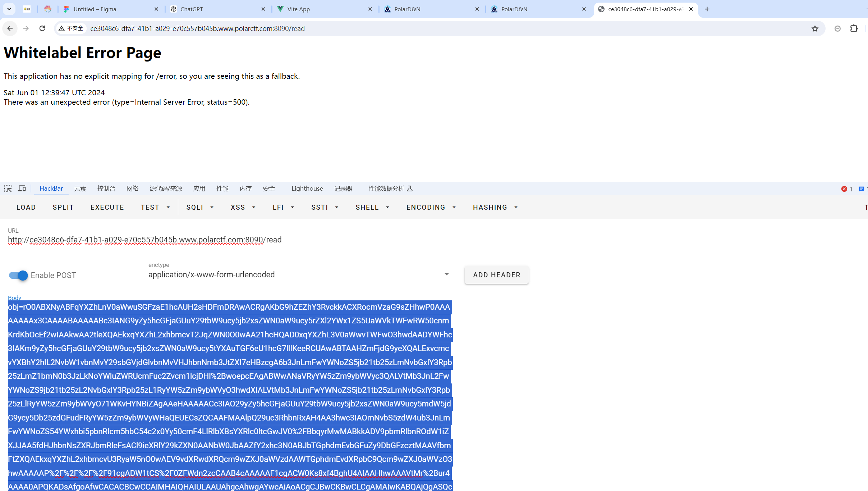Open a new browser tab
The width and height of the screenshot is (868, 491).
(707, 9)
